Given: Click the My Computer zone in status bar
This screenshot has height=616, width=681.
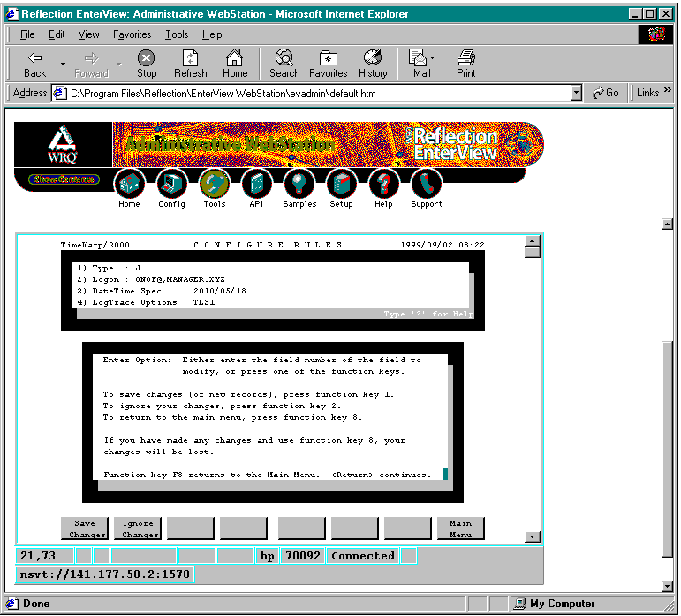Looking at the screenshot, I should (x=554, y=604).
